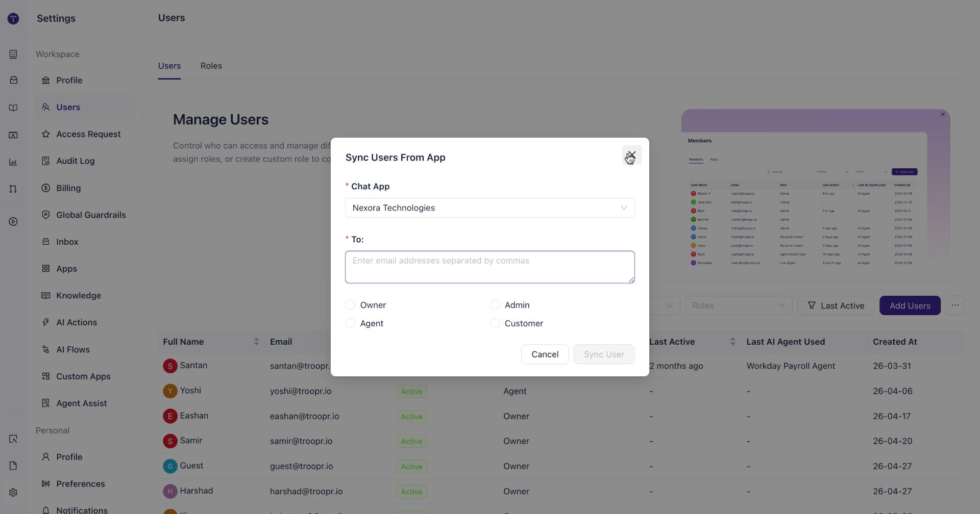Close the Sync Users From App dialog
This screenshot has height=514, width=980.
click(x=631, y=155)
